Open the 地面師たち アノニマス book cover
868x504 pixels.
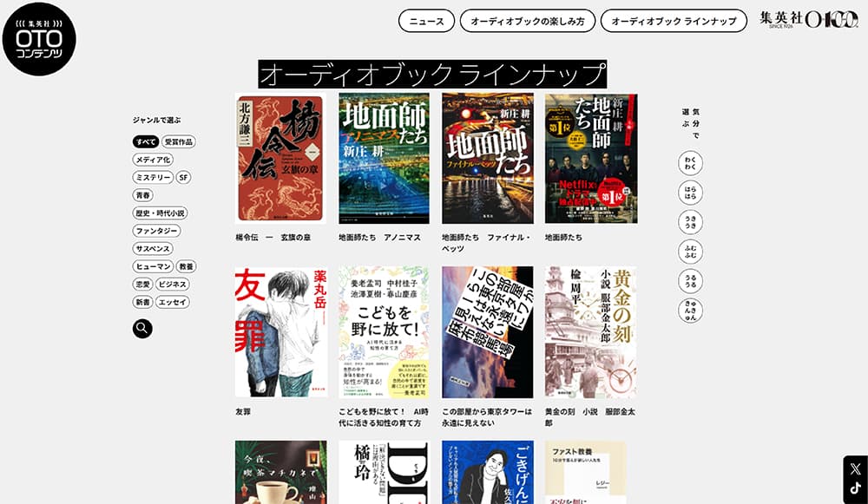(384, 159)
